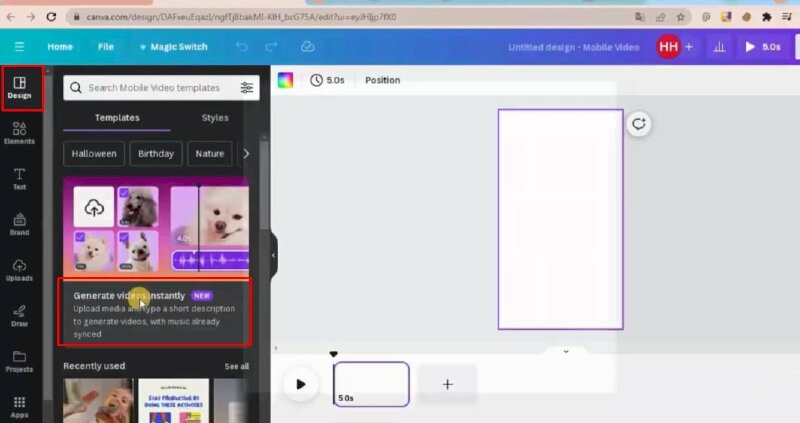Image resolution: width=800 pixels, height=423 pixels.
Task: Click the Undo arrow
Action: point(241,47)
